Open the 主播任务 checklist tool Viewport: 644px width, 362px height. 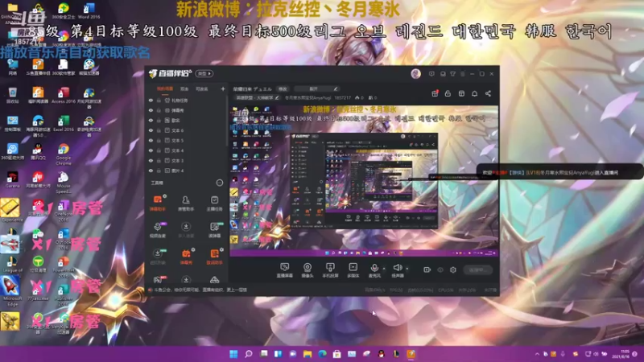[x=214, y=203]
